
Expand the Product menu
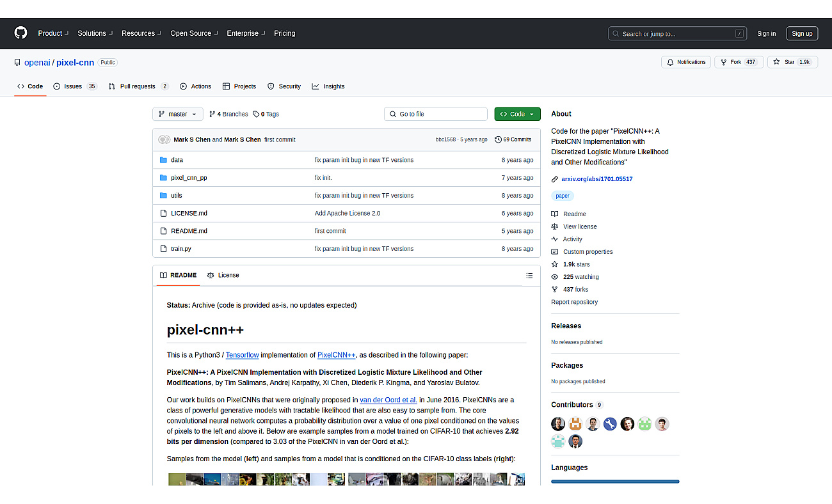53,33
